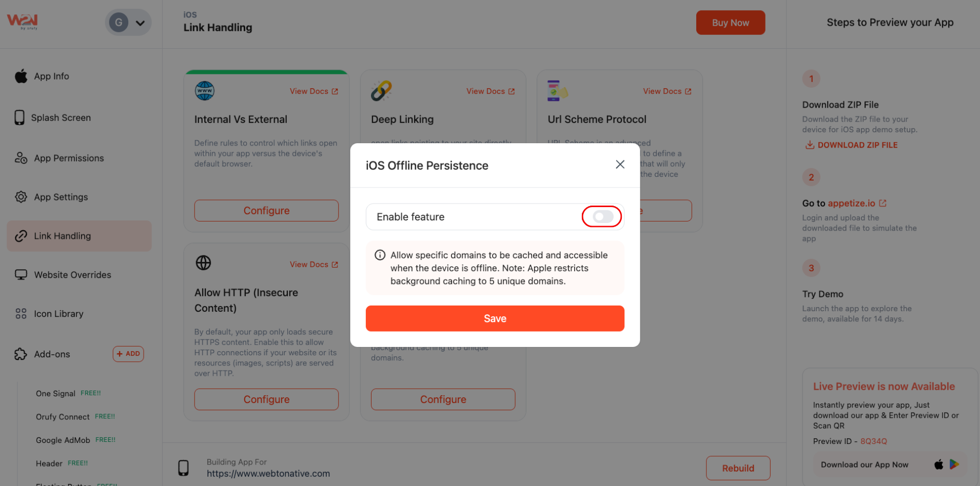Open the appetize.io link
The height and width of the screenshot is (486, 980).
pos(852,204)
